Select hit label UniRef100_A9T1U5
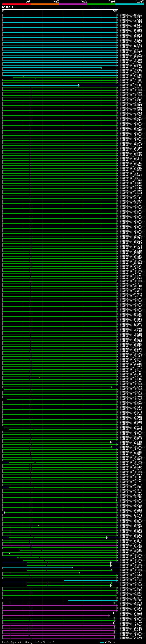The image size is (146, 644). [x=131, y=60]
